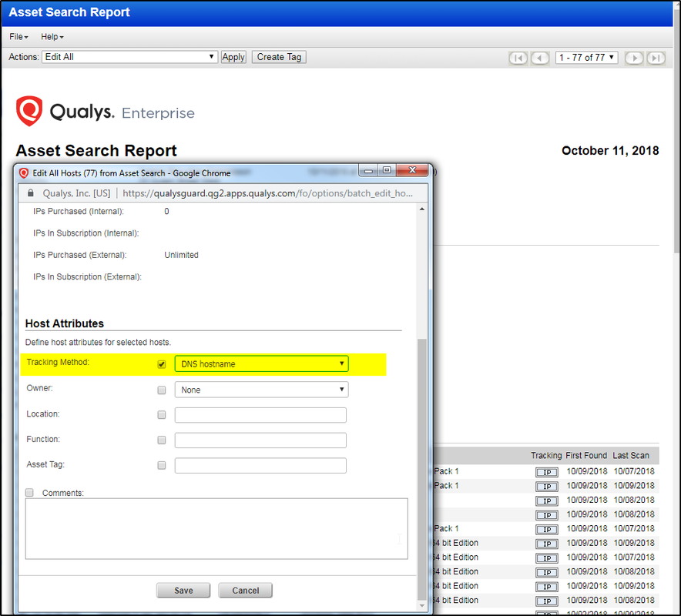Click into the Function text field
The image size is (681, 616).
click(260, 440)
